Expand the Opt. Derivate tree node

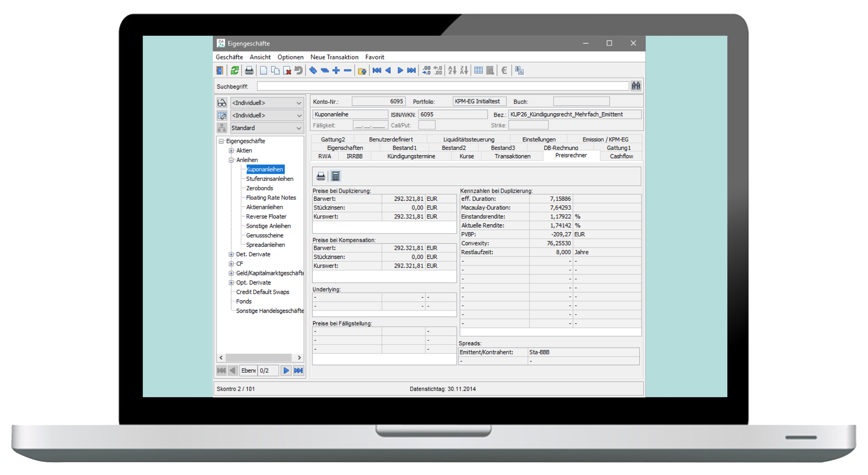click(x=231, y=282)
